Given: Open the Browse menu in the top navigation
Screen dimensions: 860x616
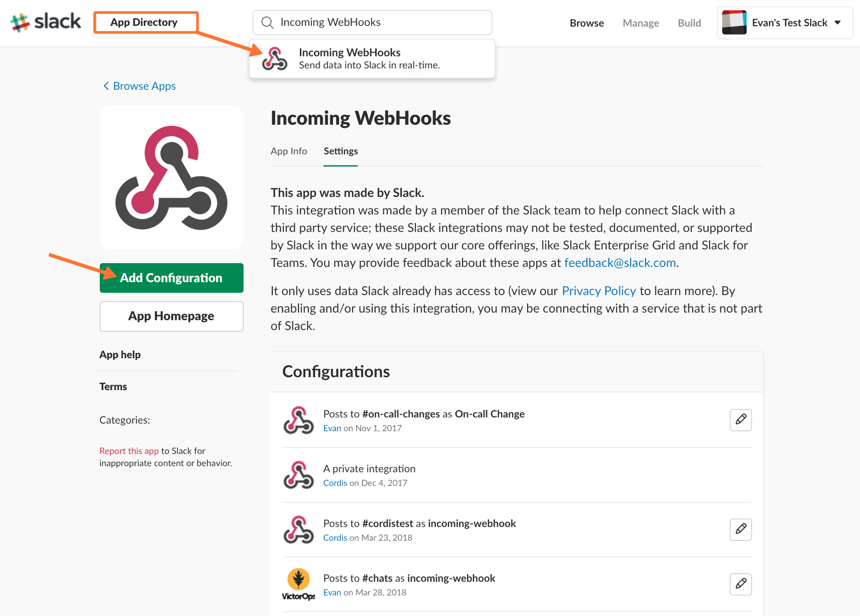Looking at the screenshot, I should click(586, 22).
